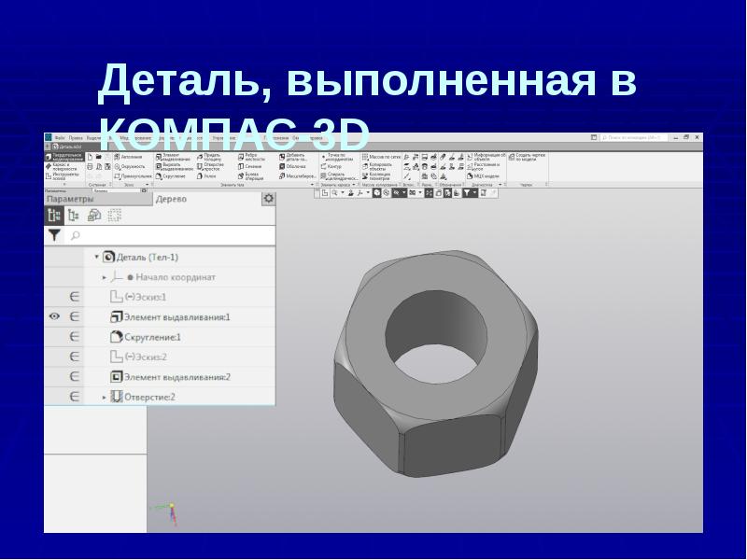Viewport: 747px width, 560px height.
Task: Toggle the inclusion mark beside Элемент выдавливания:2
Action: (x=75, y=377)
